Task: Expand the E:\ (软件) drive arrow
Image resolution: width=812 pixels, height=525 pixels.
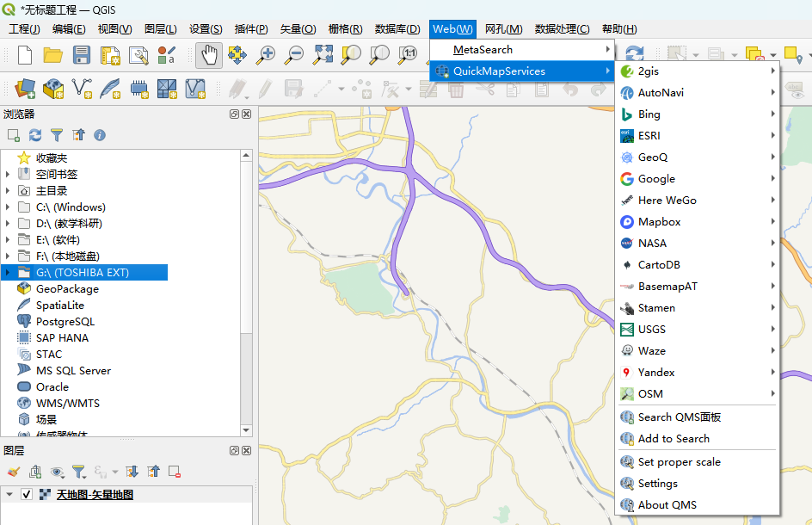Action: [x=7, y=239]
